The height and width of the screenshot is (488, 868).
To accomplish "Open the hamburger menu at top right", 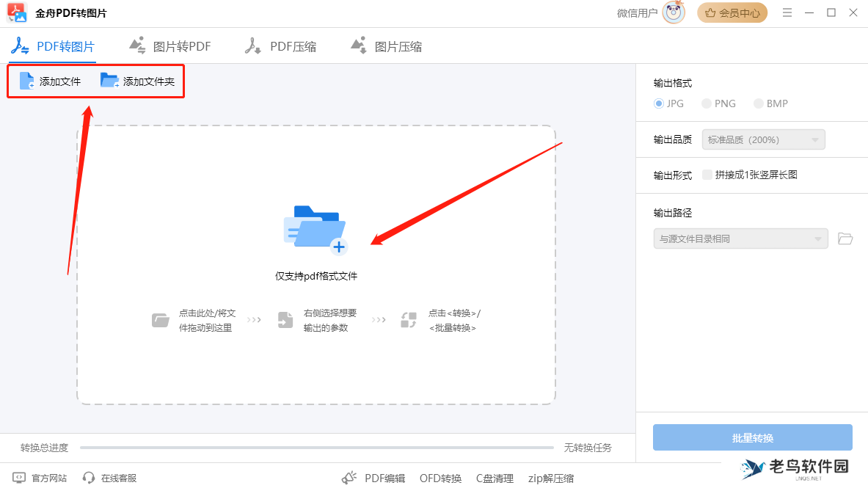I will (787, 12).
